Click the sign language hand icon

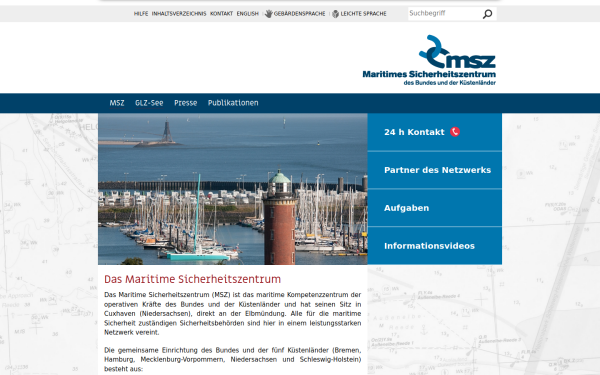269,14
